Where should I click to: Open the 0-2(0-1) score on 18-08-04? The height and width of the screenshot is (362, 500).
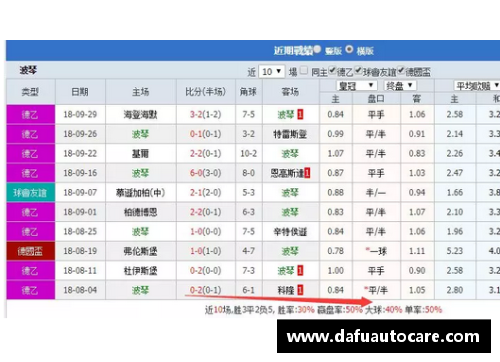206,290
